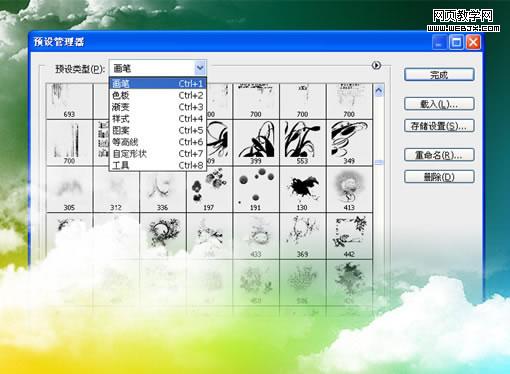Screen dimensions: 510x374
Task: Click the 重命名(R)... button
Action: pos(439,155)
